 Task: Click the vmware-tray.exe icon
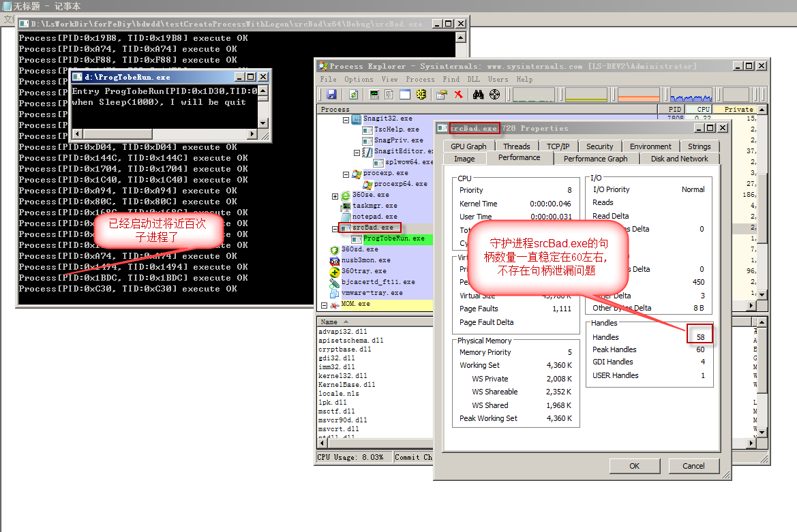pyautogui.click(x=335, y=294)
